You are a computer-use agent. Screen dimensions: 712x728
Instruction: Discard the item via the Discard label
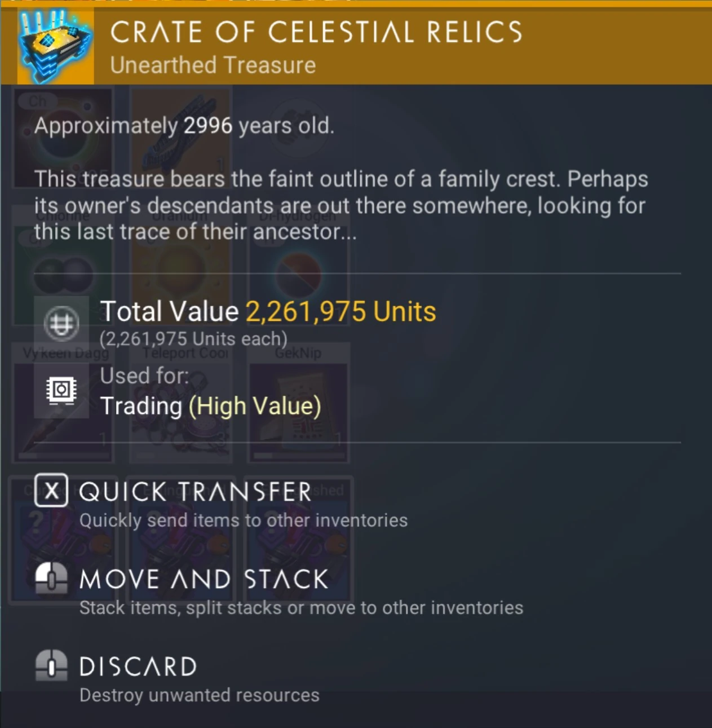138,667
